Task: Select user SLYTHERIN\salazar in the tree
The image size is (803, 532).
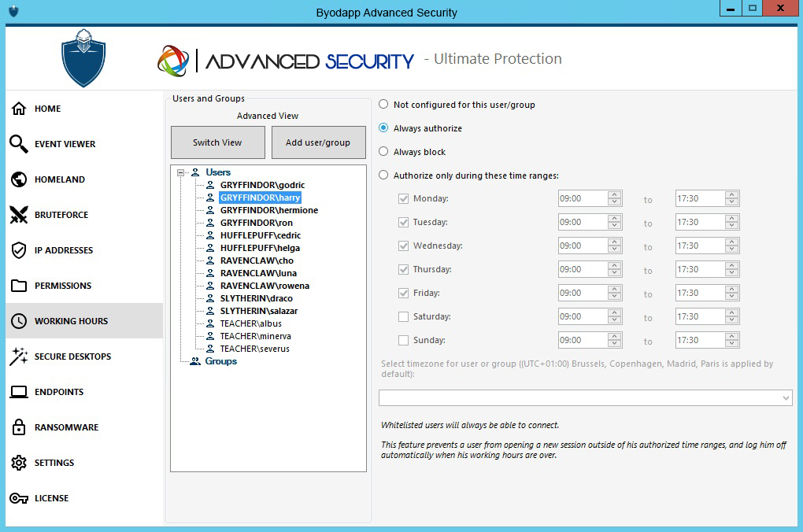Action: pos(259,311)
